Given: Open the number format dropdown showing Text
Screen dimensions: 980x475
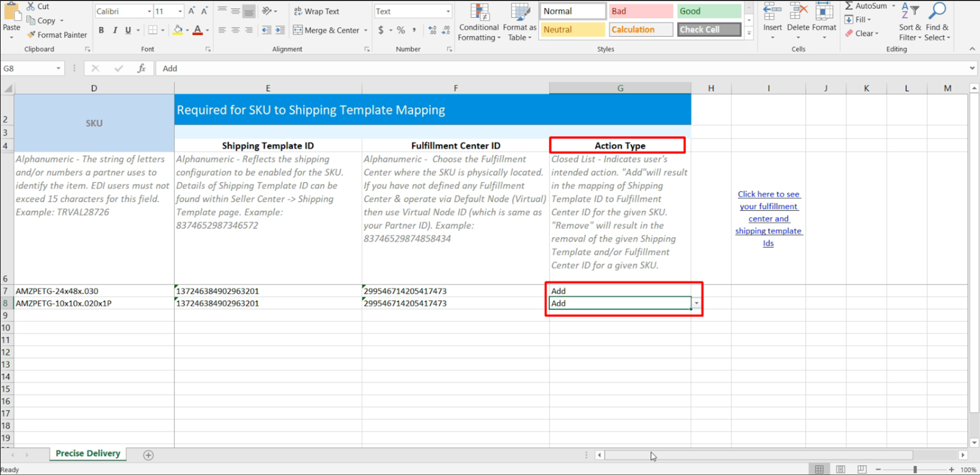Looking at the screenshot, I should pos(448,11).
